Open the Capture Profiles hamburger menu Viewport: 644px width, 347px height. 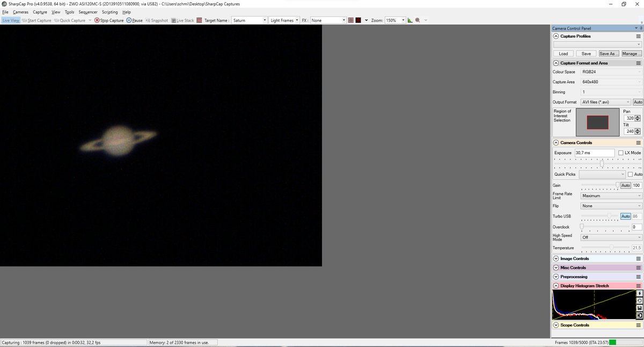click(638, 36)
